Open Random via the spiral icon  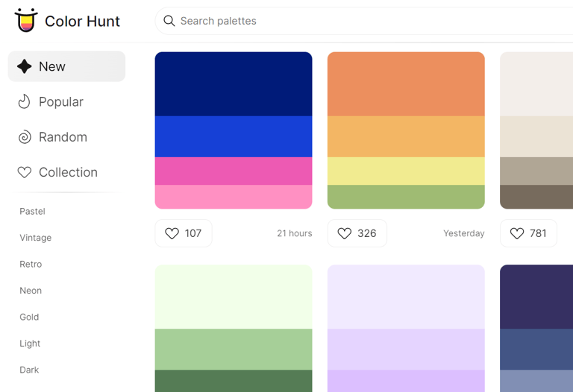25,137
